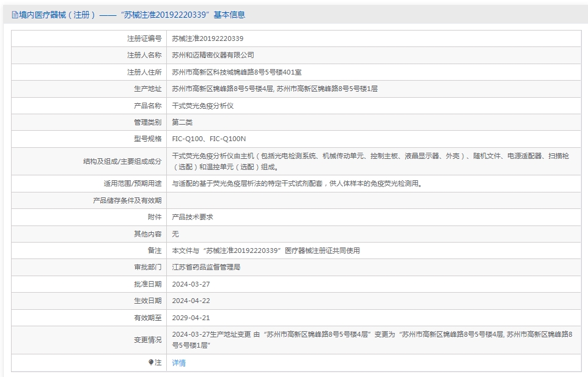Click the 变更情况 change description text
This screenshot has height=377, width=588.
click(372, 340)
